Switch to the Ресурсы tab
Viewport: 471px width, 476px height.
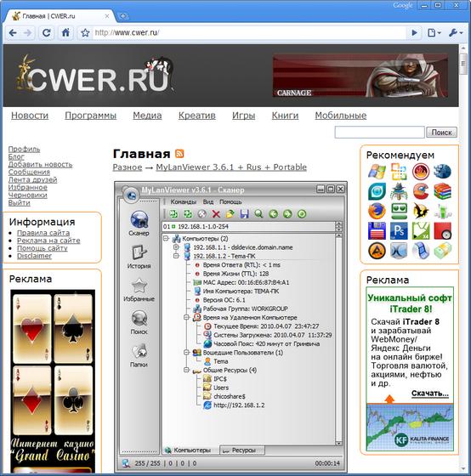coord(242,450)
